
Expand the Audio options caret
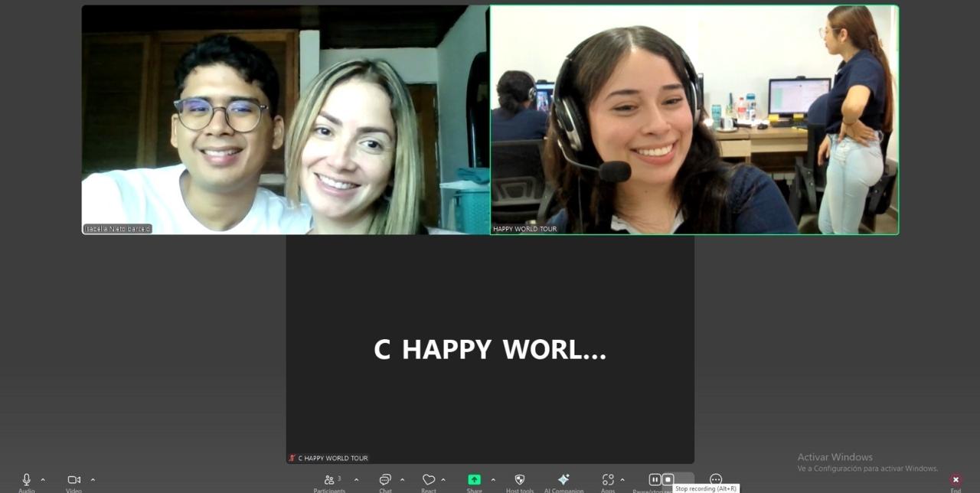(x=43, y=480)
